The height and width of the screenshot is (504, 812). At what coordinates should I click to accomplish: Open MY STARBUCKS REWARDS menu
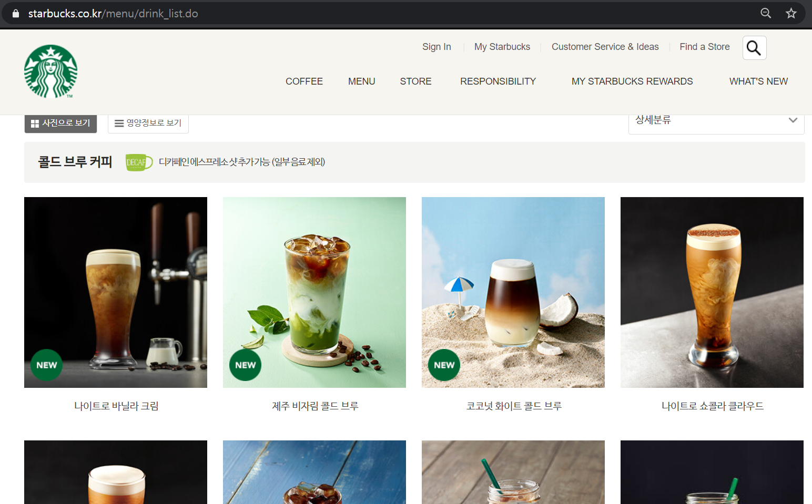[x=632, y=81]
